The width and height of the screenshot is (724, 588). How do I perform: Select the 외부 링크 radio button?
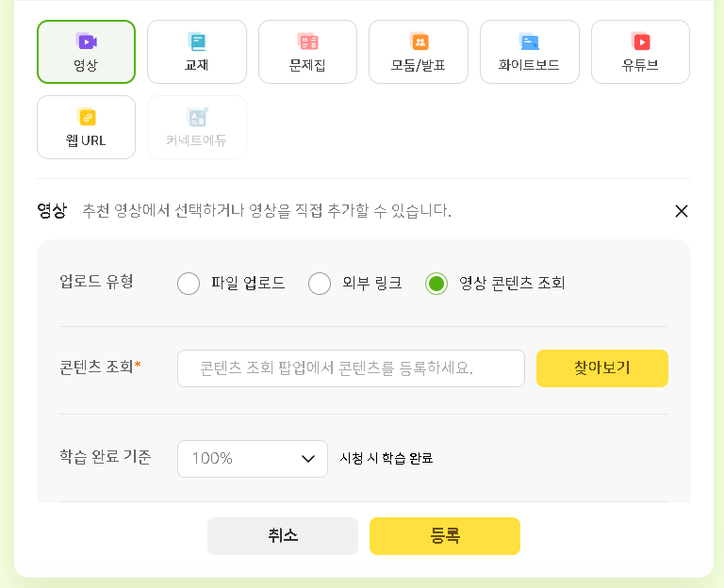pos(320,283)
